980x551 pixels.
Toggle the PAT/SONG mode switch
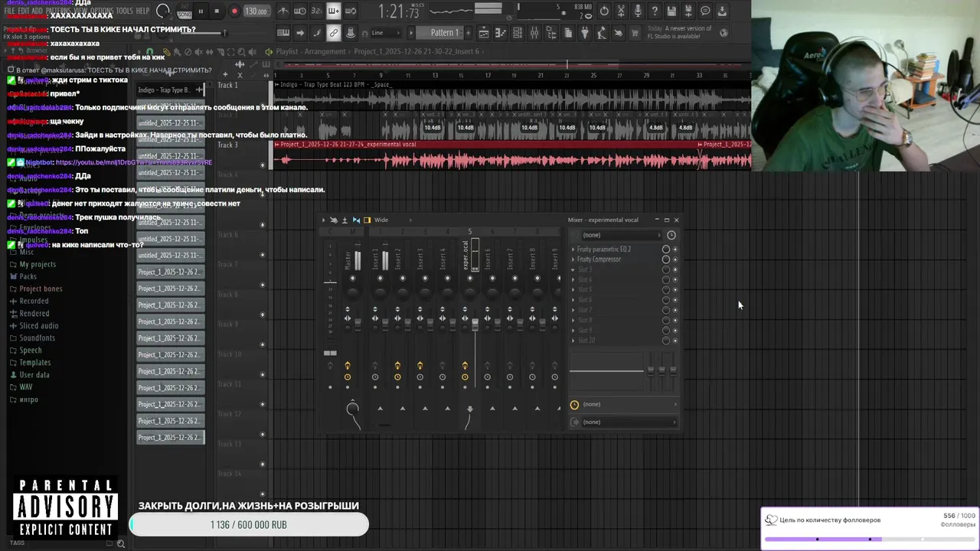(184, 11)
